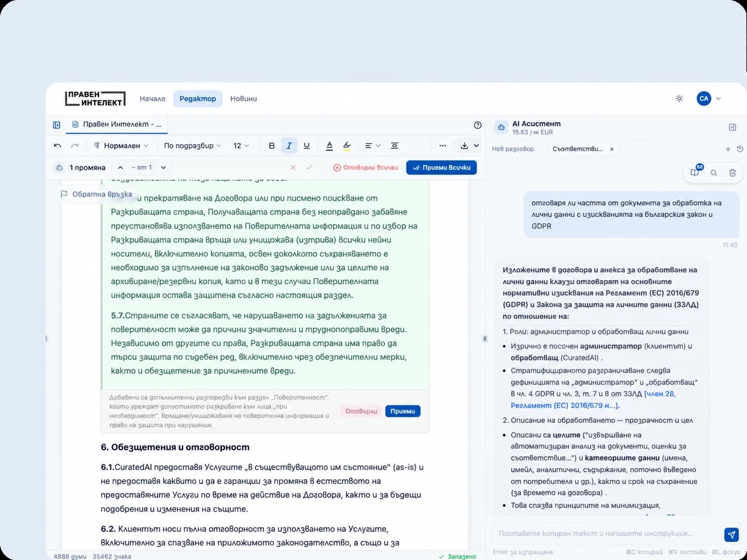Switch to Съответстви... chat tab

click(577, 149)
